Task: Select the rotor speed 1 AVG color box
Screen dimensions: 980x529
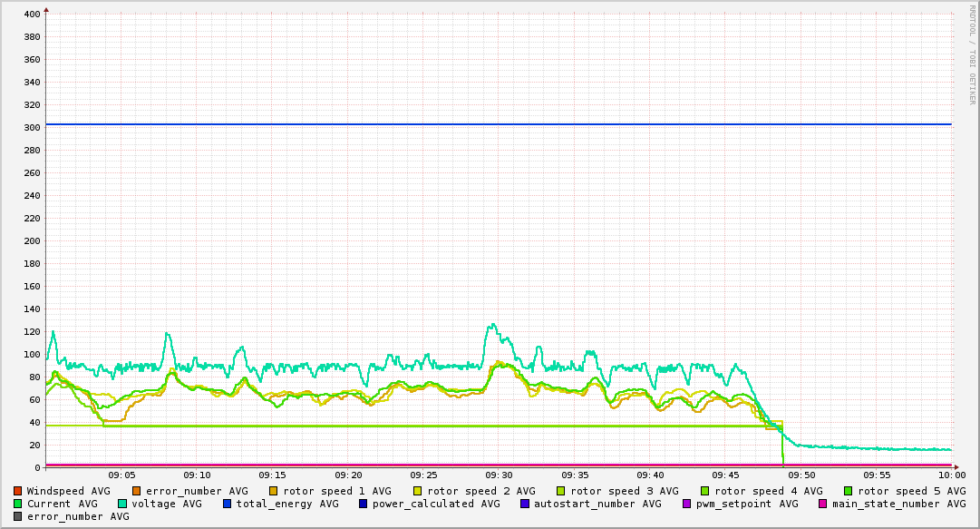Action: click(273, 492)
